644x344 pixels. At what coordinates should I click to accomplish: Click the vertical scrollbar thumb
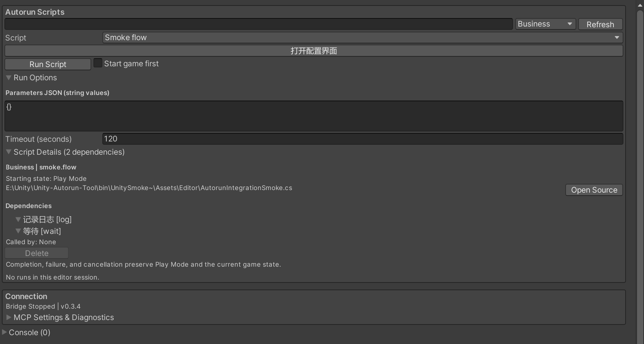click(x=640, y=177)
